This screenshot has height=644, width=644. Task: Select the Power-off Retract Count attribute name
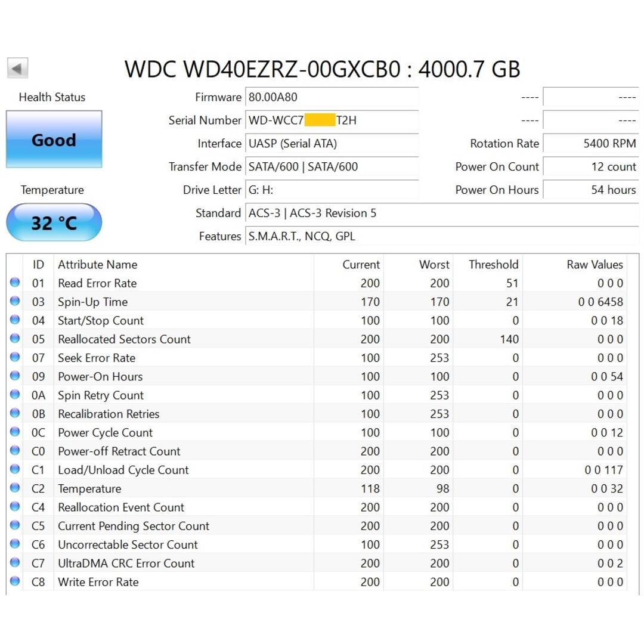pyautogui.click(x=119, y=451)
